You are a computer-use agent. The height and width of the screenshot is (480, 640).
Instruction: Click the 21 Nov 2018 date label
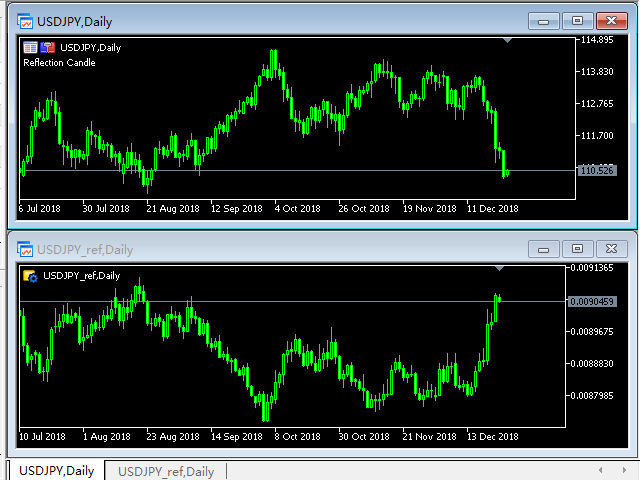tap(429, 437)
